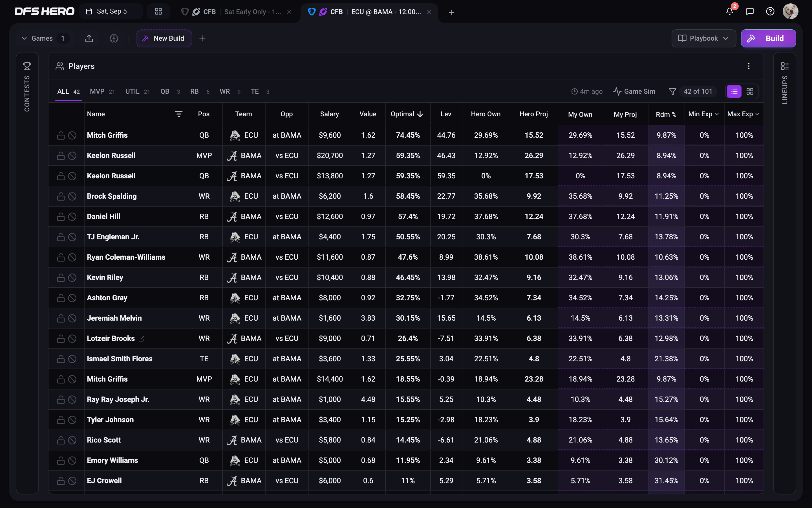Open the Playbook dropdown
This screenshot has height=508, width=812.
pyautogui.click(x=704, y=38)
